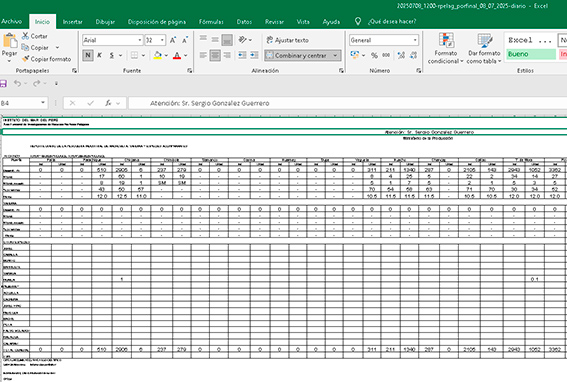Image resolution: width=567 pixels, height=382 pixels.
Task: Decrease the indent
Action: point(242,55)
